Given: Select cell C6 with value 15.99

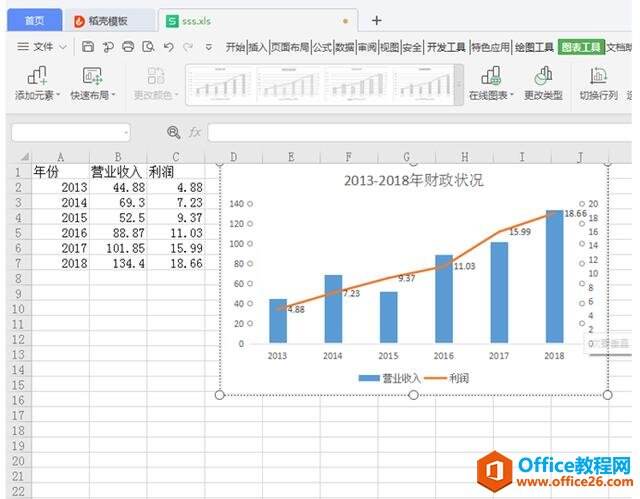Looking at the screenshot, I should 176,248.
